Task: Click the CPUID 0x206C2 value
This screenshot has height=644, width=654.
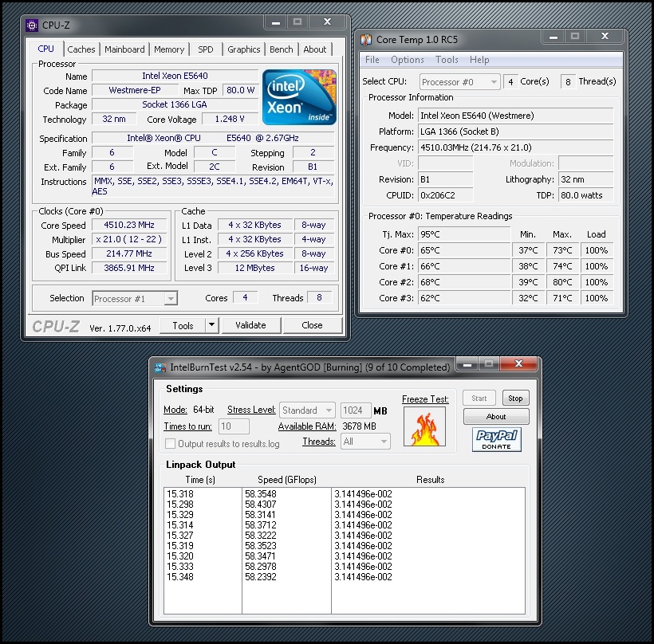Action: pos(446,195)
